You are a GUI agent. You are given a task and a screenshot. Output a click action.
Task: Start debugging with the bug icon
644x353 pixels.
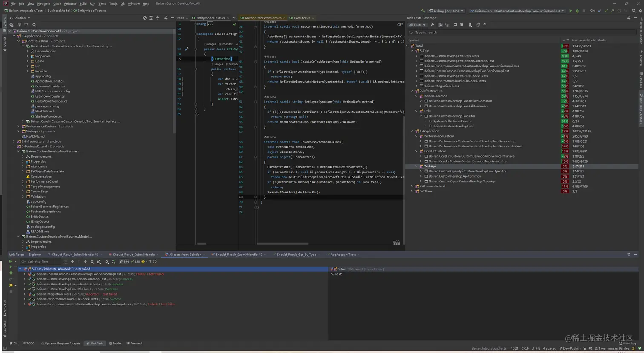click(x=577, y=11)
